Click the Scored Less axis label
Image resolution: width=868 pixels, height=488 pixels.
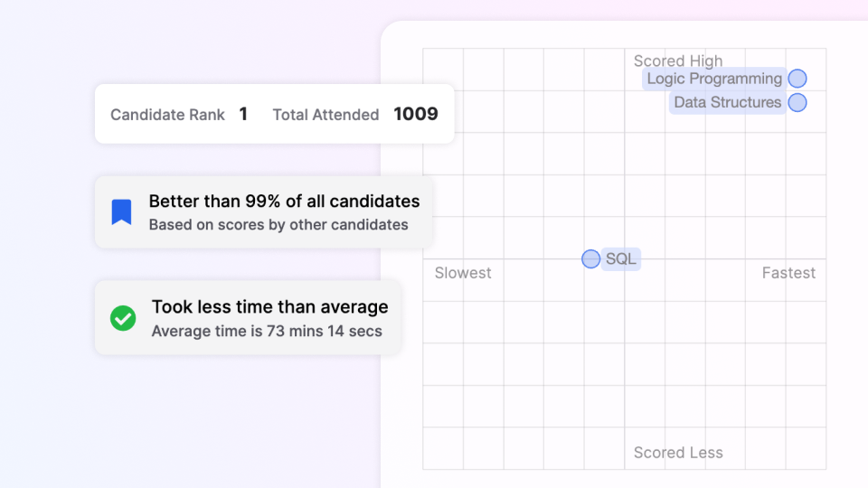click(678, 453)
